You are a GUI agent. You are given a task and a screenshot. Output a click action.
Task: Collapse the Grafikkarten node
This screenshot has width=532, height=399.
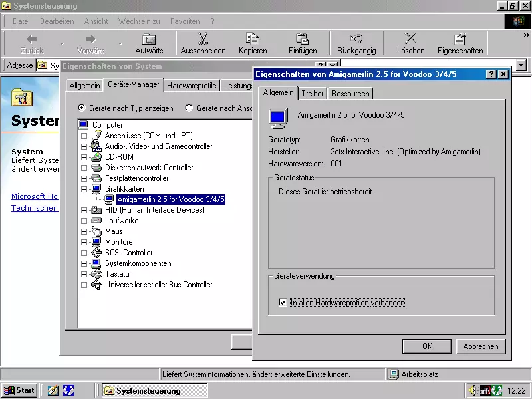(x=84, y=189)
